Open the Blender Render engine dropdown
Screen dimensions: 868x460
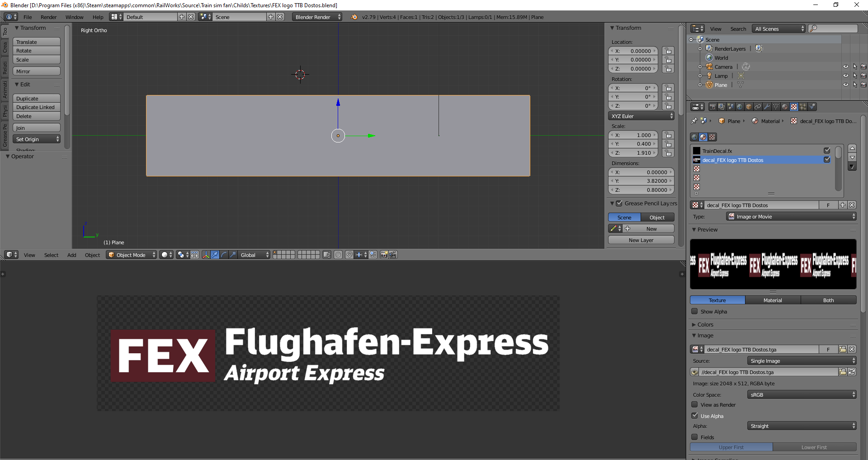[317, 17]
